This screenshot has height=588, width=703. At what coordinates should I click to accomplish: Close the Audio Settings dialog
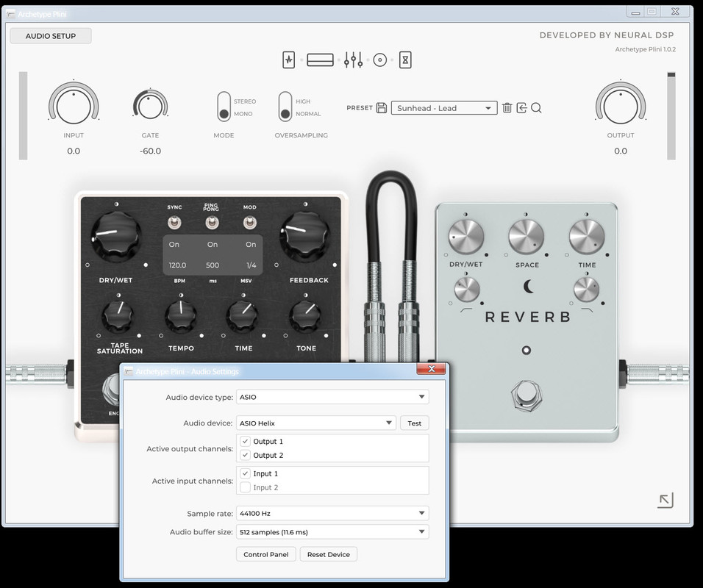[432, 368]
